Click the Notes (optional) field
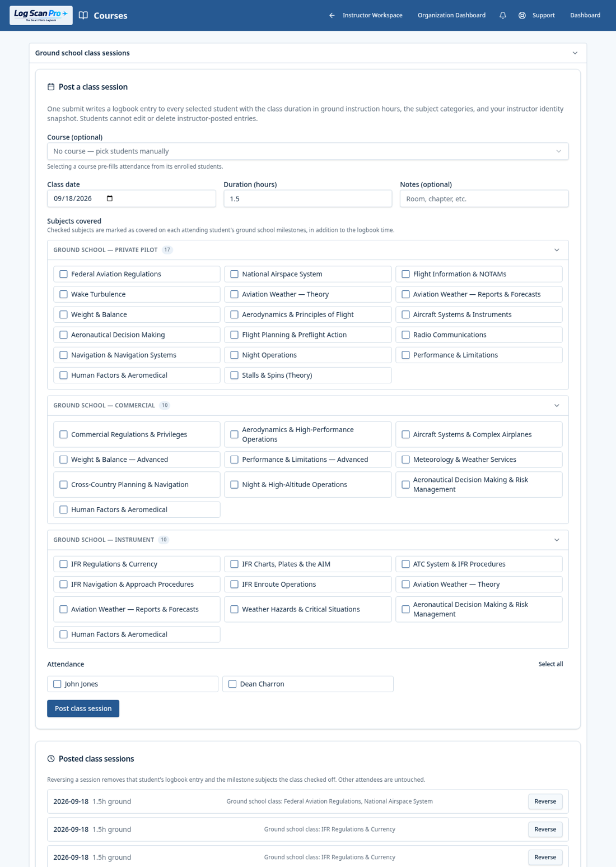This screenshot has width=616, height=867. (x=484, y=198)
